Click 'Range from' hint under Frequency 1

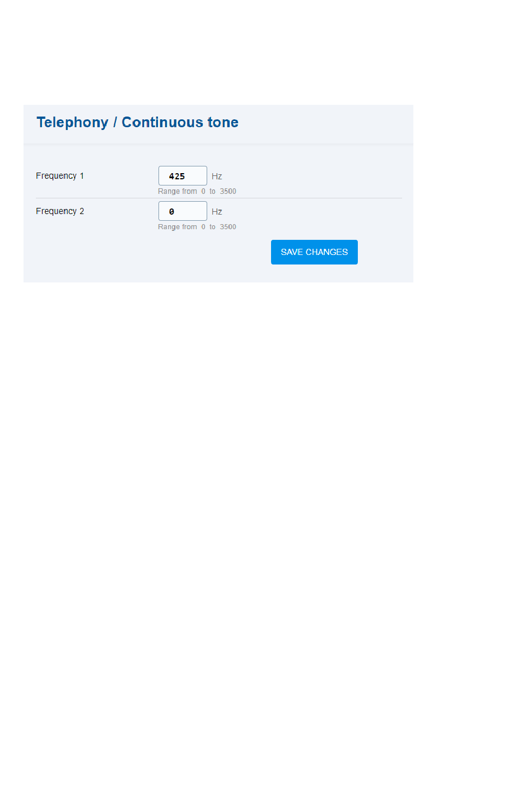[x=178, y=191]
